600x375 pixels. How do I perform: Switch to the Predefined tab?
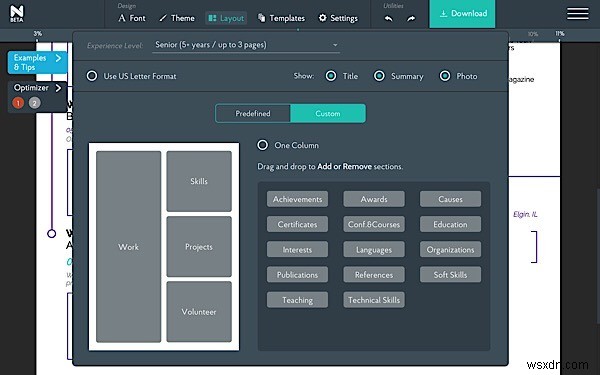[x=253, y=113]
